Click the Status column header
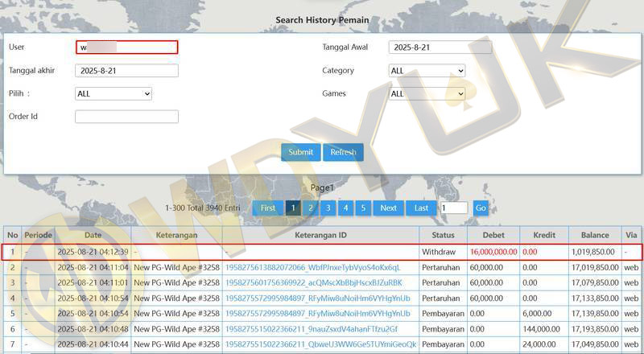Image resolution: width=644 pixels, height=354 pixels. [444, 235]
